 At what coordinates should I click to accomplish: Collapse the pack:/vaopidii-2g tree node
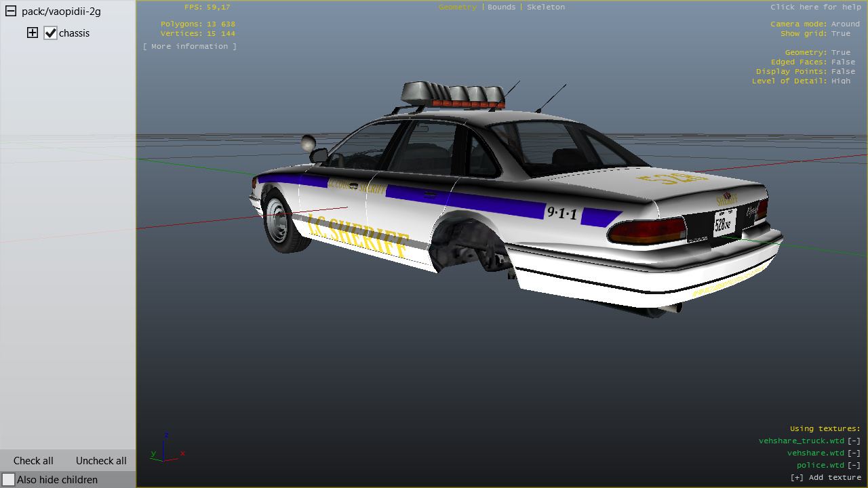(x=11, y=12)
